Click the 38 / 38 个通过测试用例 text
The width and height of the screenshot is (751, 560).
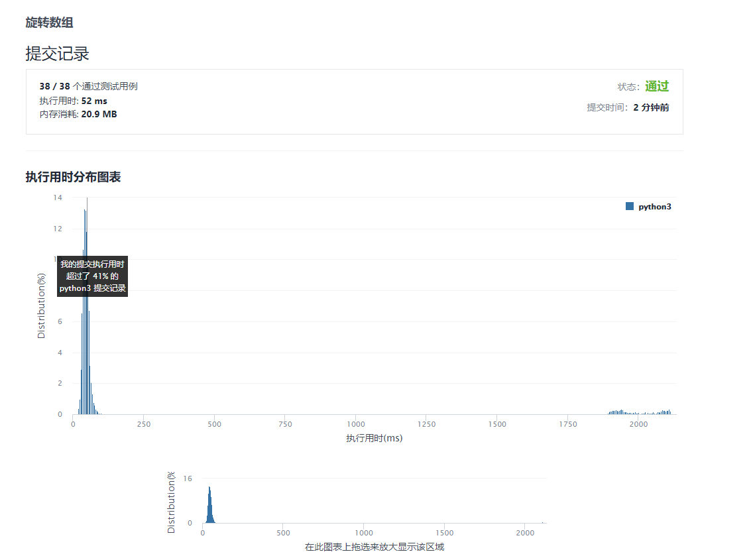point(89,86)
